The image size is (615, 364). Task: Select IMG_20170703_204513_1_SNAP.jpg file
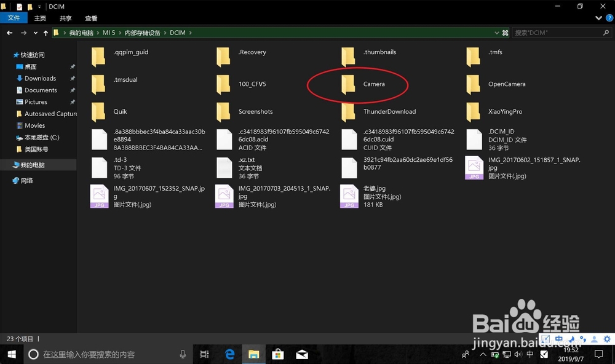click(x=273, y=196)
